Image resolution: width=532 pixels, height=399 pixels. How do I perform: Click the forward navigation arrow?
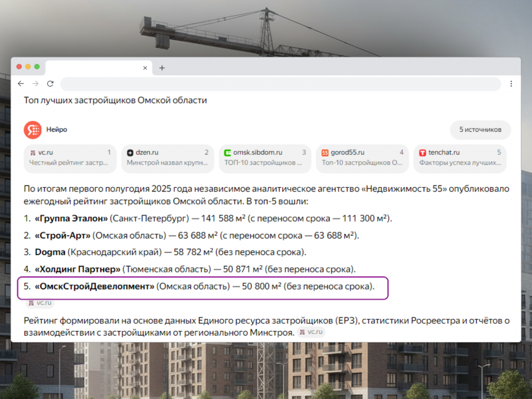pos(35,84)
